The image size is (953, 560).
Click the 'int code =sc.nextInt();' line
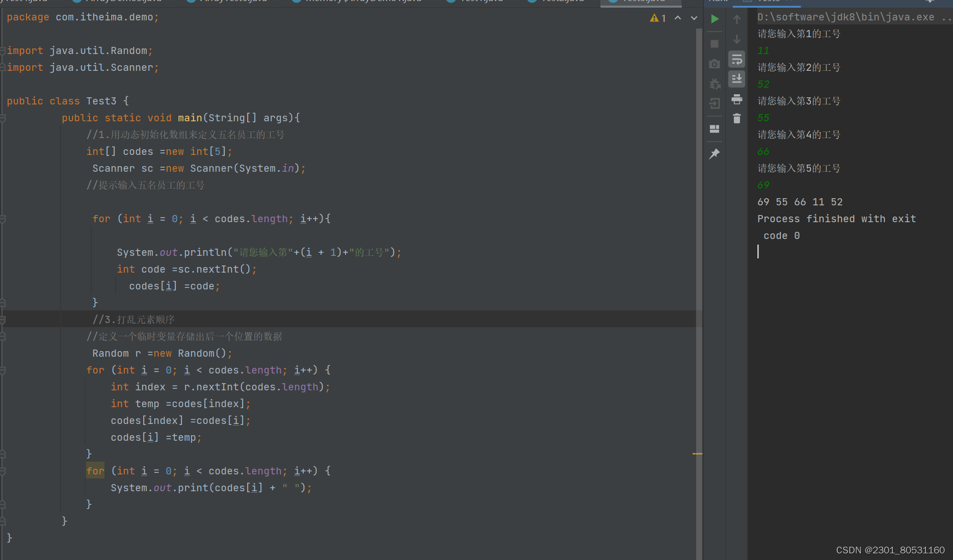click(x=187, y=270)
